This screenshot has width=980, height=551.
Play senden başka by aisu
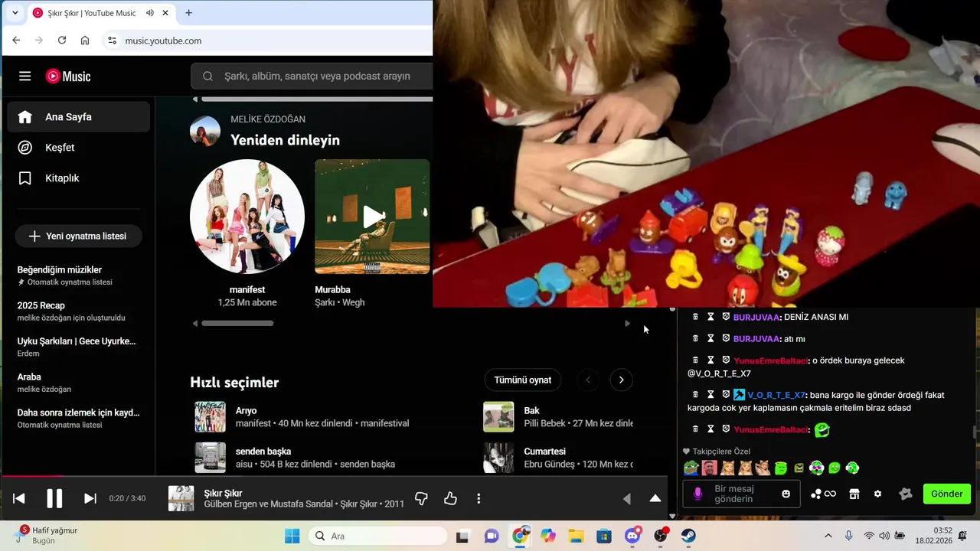210,458
